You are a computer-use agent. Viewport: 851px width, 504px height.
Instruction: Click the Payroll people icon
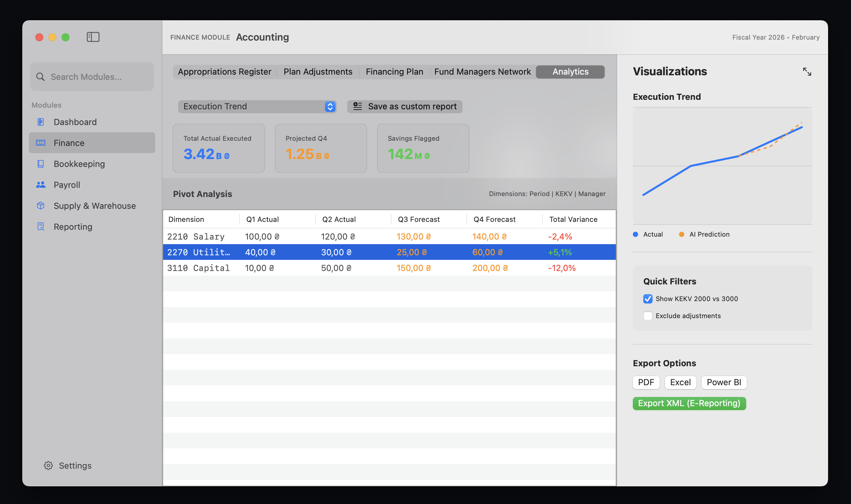(41, 185)
